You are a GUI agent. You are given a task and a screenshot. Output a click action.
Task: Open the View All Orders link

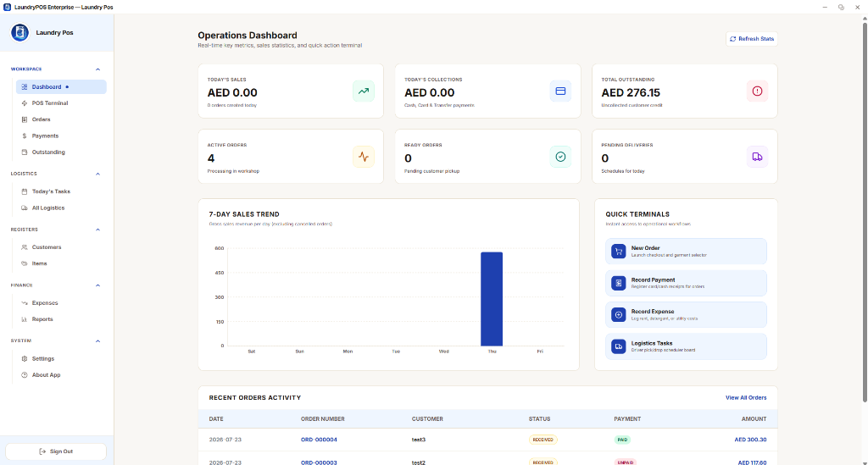tap(746, 398)
